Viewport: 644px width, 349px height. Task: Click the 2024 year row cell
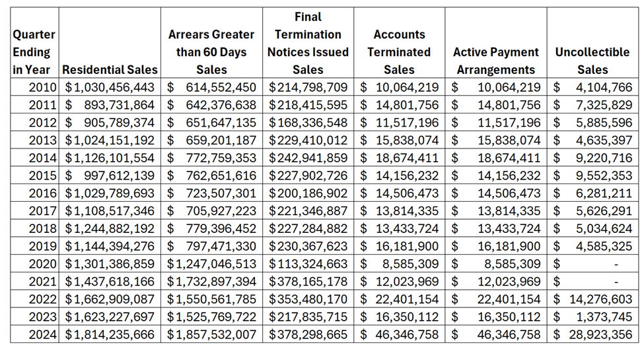43,334
